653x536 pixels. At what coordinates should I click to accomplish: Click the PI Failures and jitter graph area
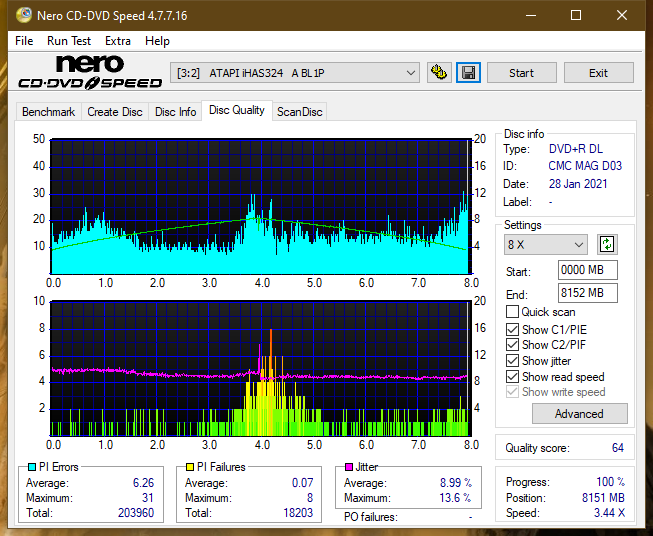[x=260, y=368]
